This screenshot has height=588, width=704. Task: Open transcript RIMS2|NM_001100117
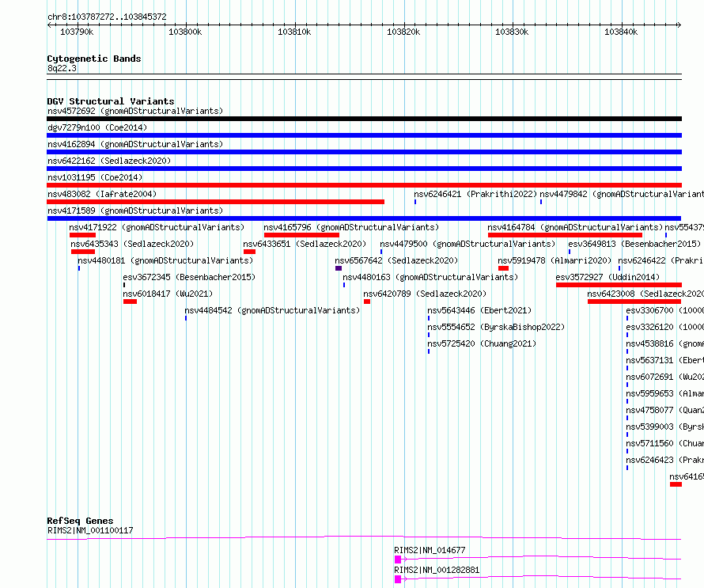tap(90, 530)
